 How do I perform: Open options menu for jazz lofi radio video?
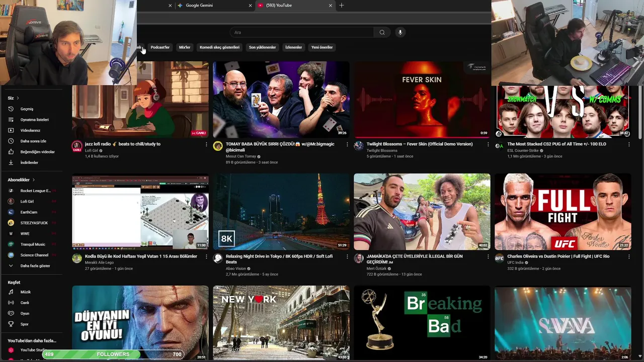coord(206,144)
